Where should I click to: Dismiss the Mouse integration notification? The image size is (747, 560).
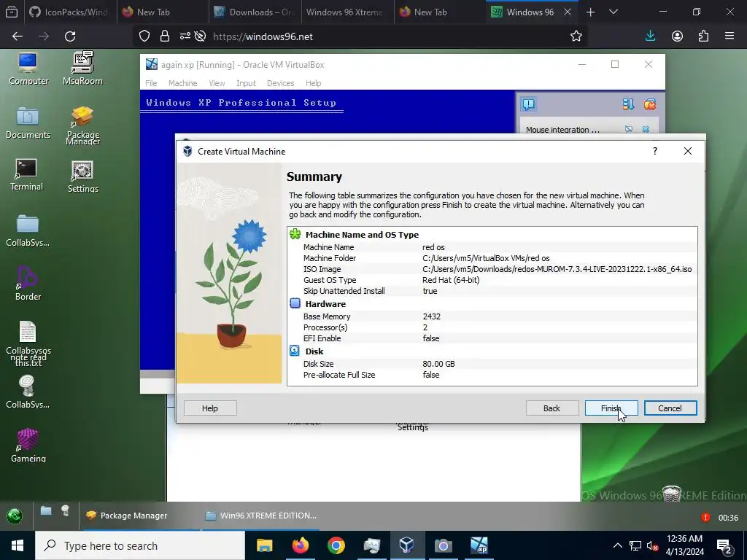pyautogui.click(x=646, y=129)
